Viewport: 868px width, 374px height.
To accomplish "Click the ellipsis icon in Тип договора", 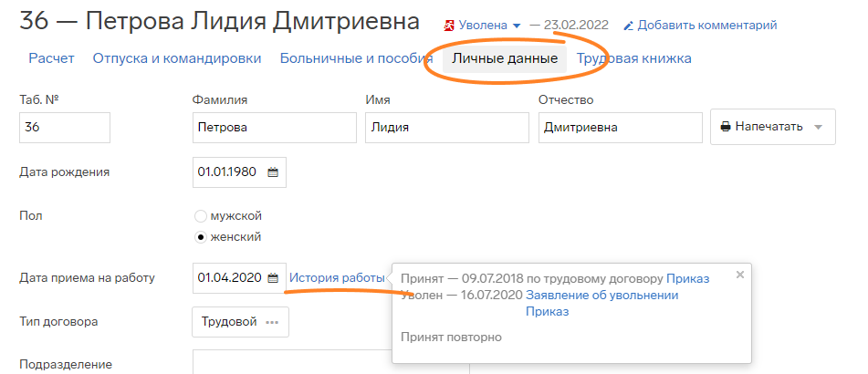I will coord(272,323).
